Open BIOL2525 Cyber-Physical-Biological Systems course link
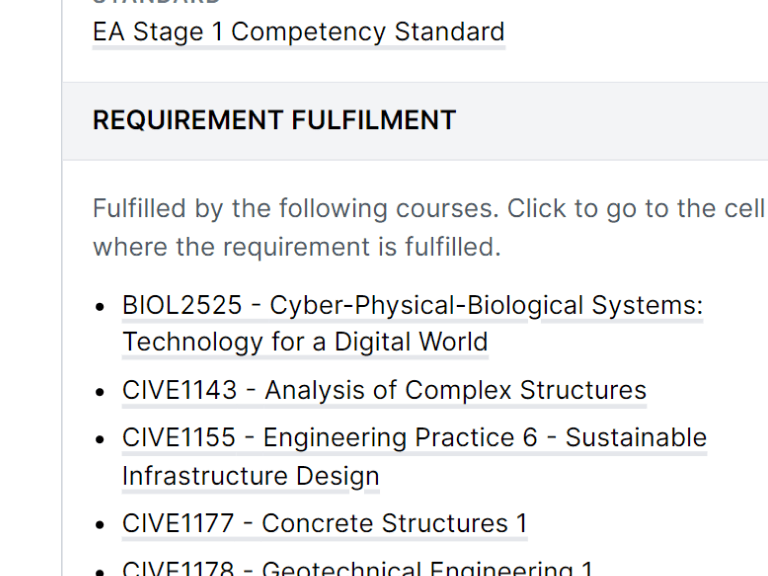Image resolution: width=768 pixels, height=576 pixels. tap(412, 306)
